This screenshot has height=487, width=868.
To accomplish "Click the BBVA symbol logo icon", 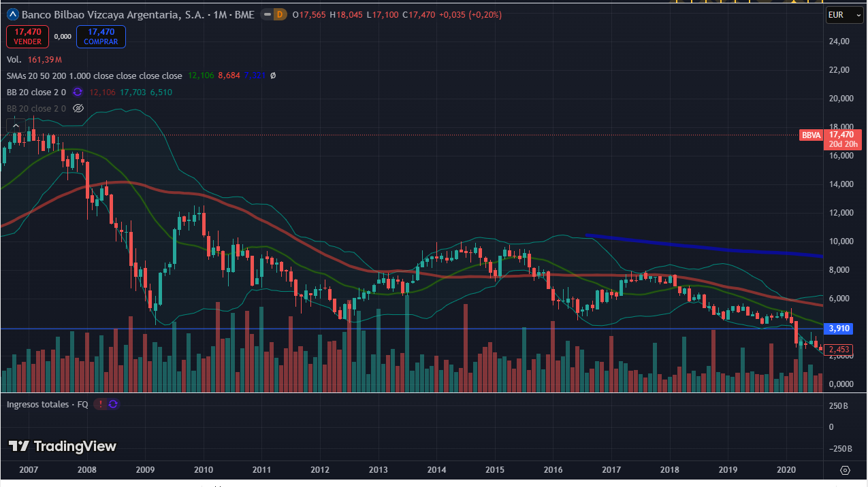I will coord(12,14).
